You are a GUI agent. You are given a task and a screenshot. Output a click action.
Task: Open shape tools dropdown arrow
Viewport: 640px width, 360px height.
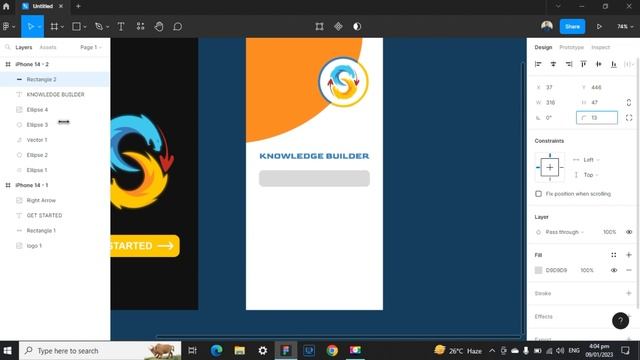click(x=85, y=27)
